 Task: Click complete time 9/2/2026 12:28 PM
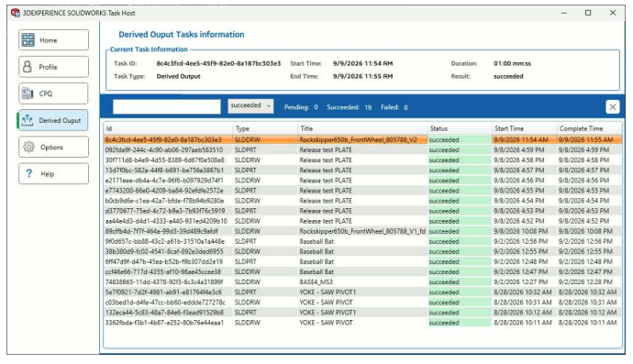pos(585,281)
